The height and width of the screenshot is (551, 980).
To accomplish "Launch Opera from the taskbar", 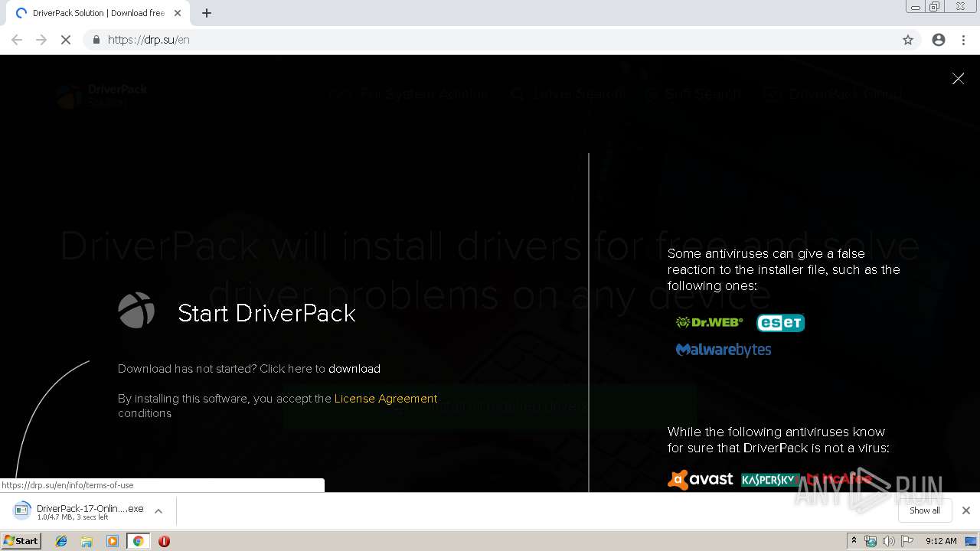I will (164, 541).
